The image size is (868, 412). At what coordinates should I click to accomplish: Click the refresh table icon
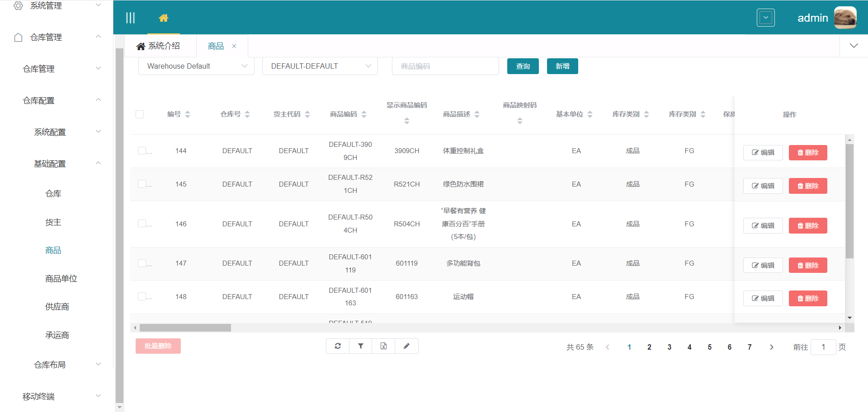[338, 346]
